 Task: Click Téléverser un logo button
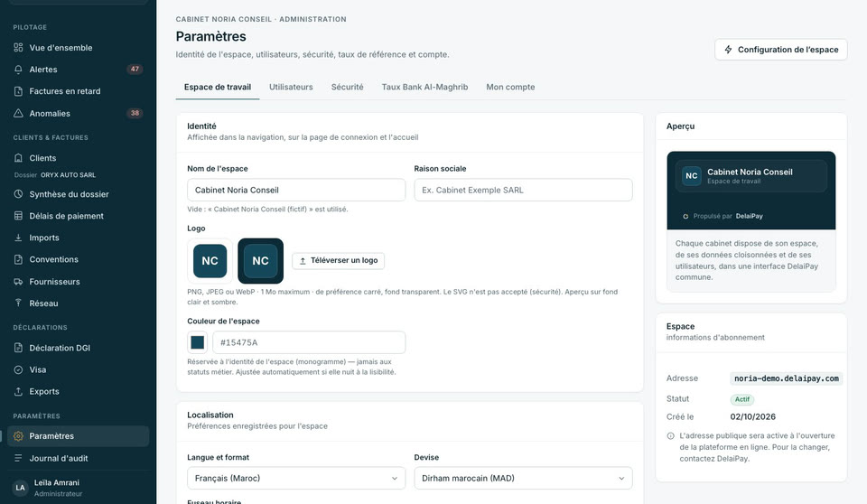tap(339, 260)
